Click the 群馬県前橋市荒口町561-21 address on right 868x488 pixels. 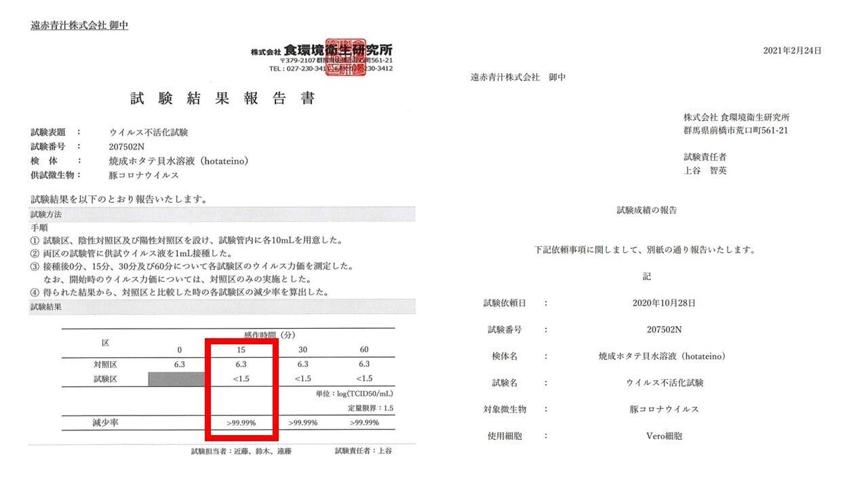click(x=735, y=131)
